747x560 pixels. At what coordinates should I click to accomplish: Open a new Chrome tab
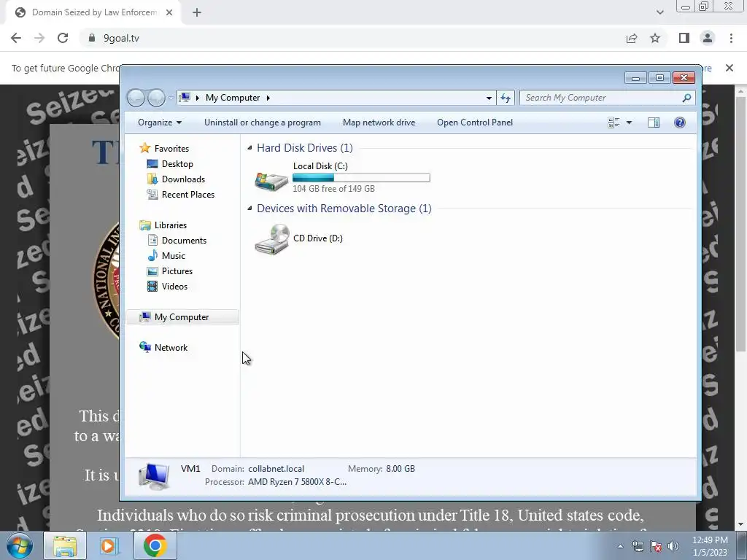(x=197, y=13)
